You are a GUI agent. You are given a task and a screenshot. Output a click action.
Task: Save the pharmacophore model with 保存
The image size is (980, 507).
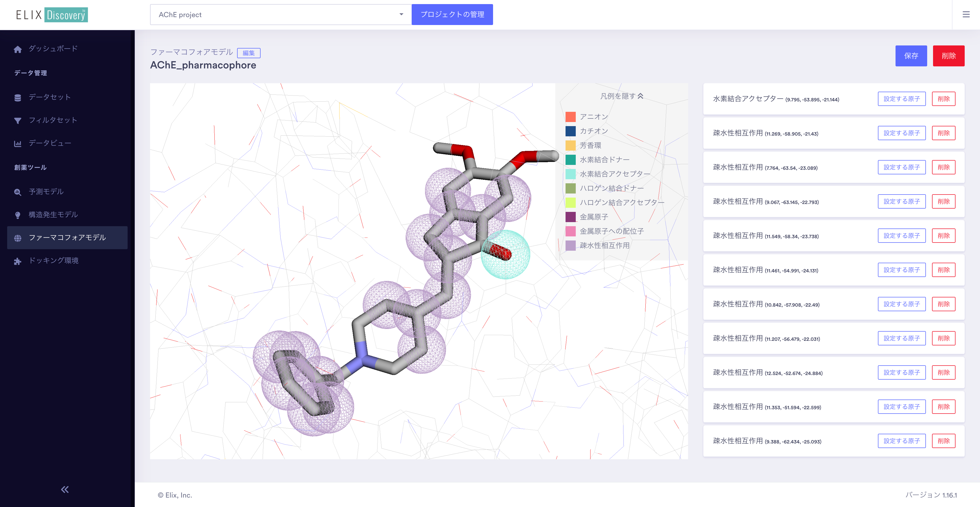(911, 56)
